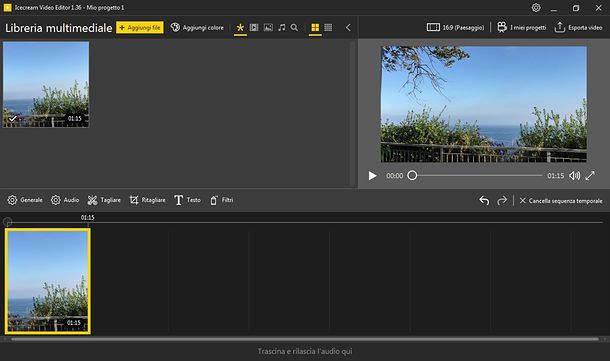Filter library by audio music note icon

tap(281, 28)
